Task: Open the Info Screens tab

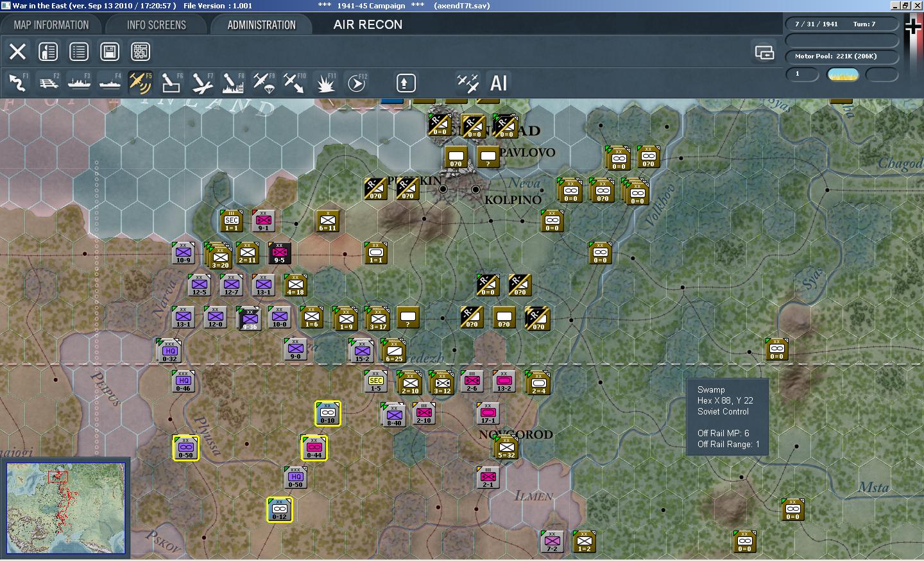Action: [x=157, y=25]
